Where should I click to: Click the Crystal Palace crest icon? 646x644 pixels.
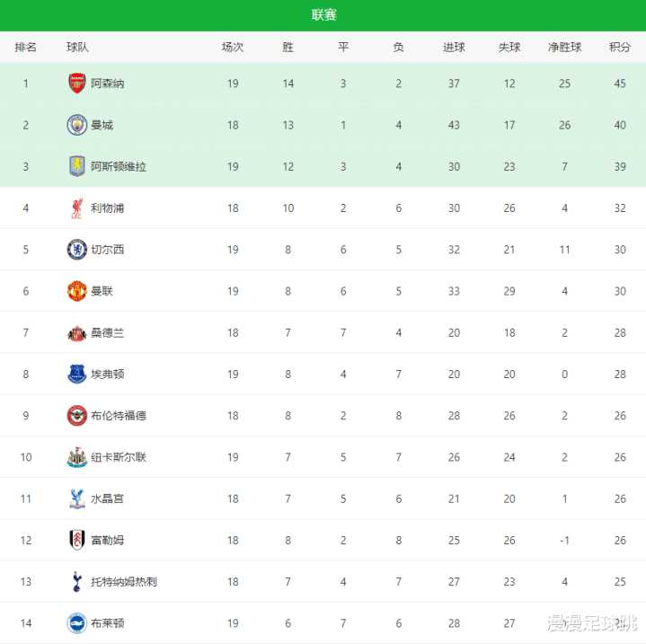tap(77, 498)
